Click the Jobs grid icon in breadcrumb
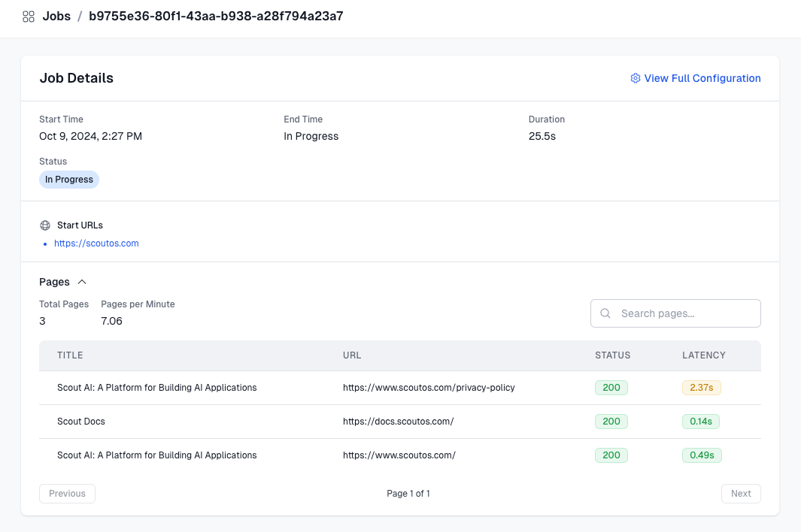 click(29, 17)
